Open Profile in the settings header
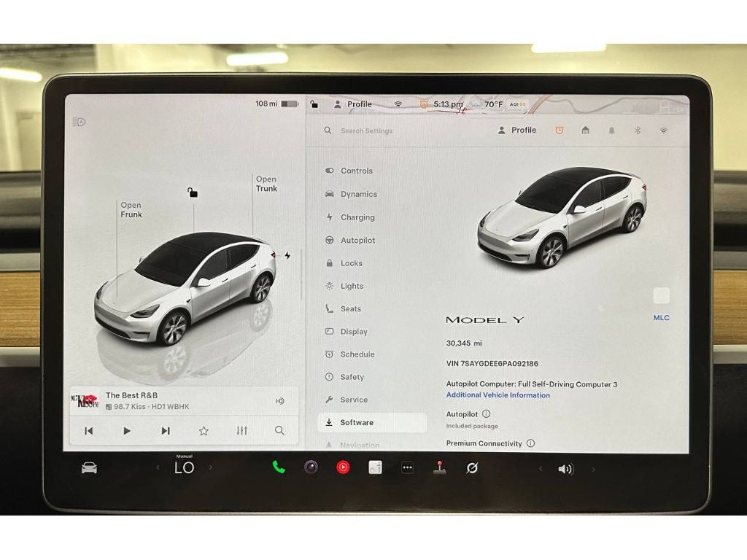 (x=517, y=130)
